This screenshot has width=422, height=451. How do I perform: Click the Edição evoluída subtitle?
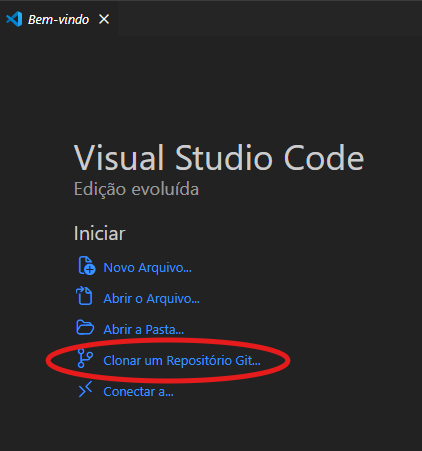136,189
